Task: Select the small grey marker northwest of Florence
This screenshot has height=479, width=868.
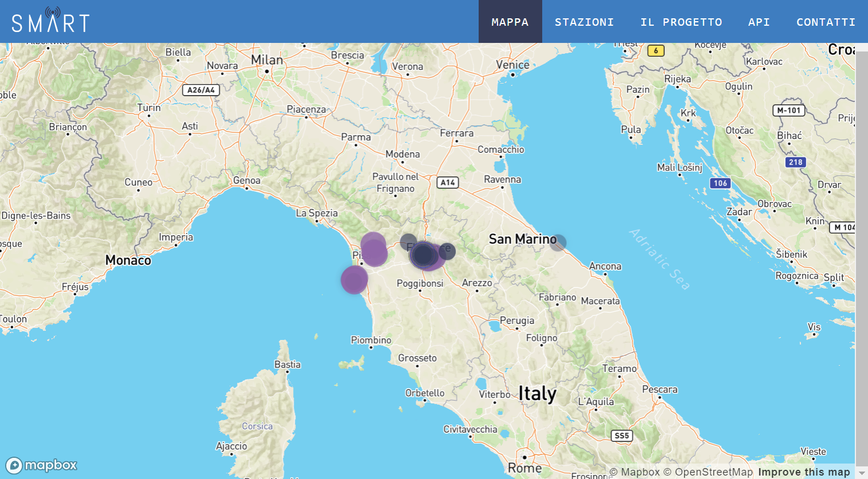Action: (408, 242)
